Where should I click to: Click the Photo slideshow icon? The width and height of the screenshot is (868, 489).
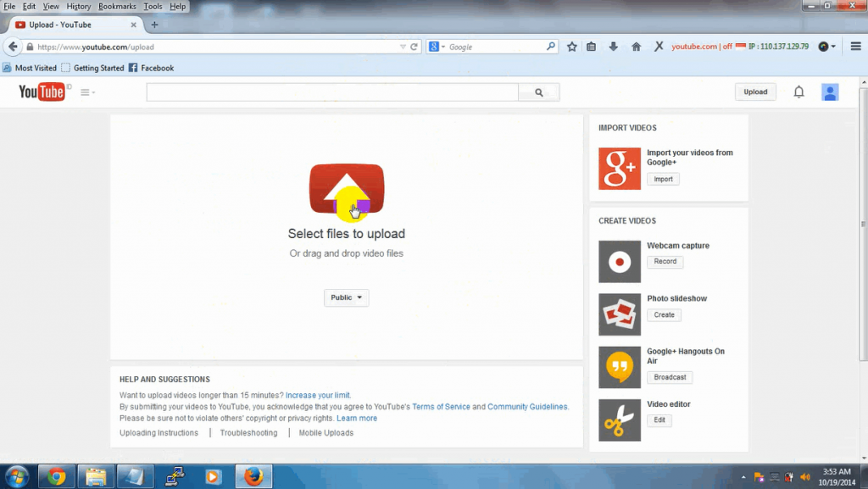(620, 314)
